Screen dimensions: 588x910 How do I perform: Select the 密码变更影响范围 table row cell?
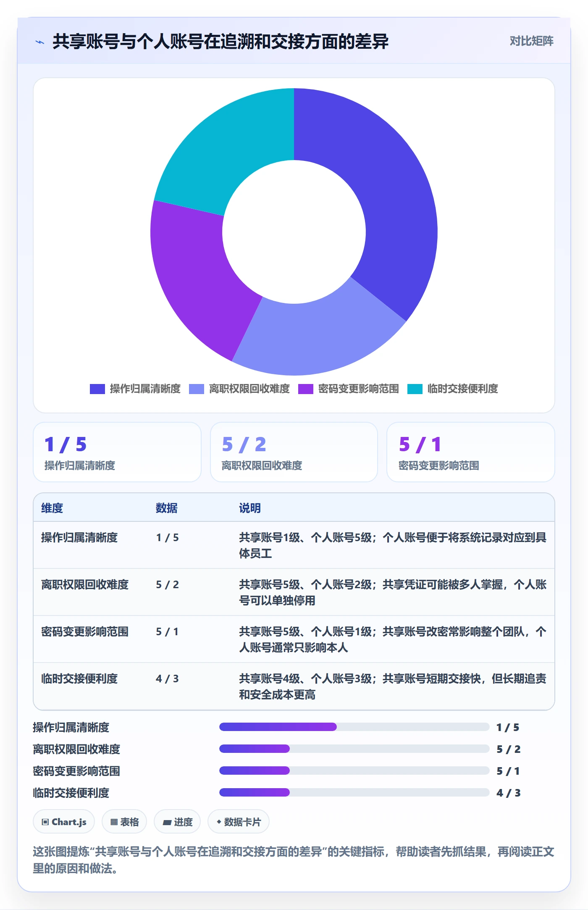tap(85, 631)
